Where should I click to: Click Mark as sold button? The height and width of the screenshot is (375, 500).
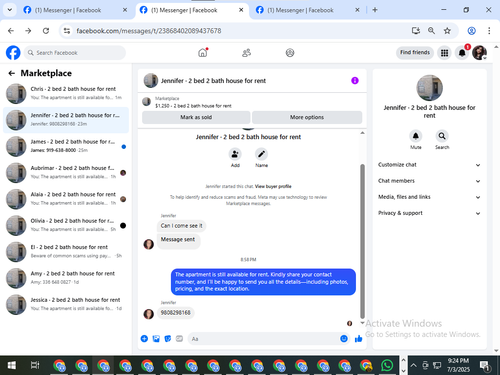tap(196, 117)
